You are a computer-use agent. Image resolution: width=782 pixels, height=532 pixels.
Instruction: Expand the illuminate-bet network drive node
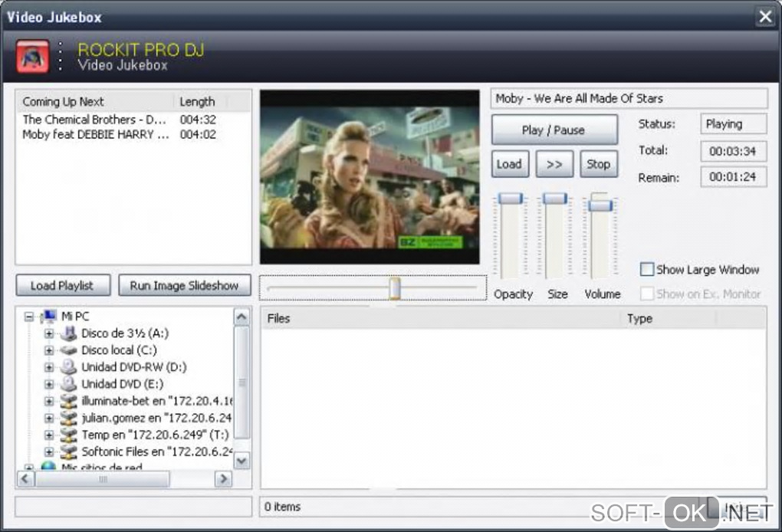[49, 402]
